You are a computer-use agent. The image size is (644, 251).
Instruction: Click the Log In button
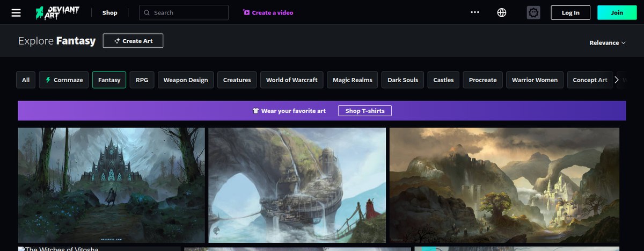coord(570,12)
